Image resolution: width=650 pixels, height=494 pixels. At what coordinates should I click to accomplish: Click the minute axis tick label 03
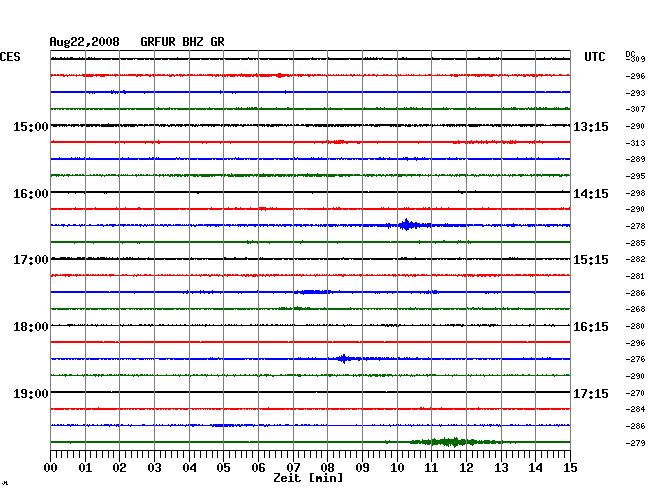pos(154,468)
